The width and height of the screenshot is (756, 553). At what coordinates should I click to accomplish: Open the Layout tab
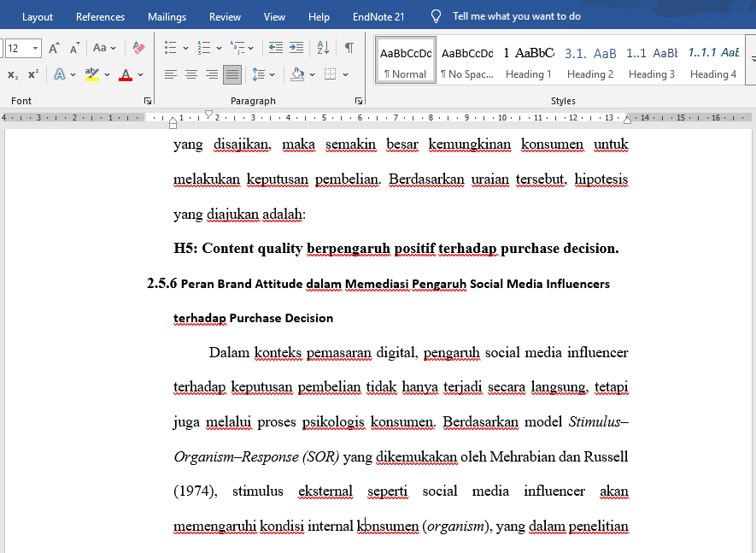click(x=38, y=17)
